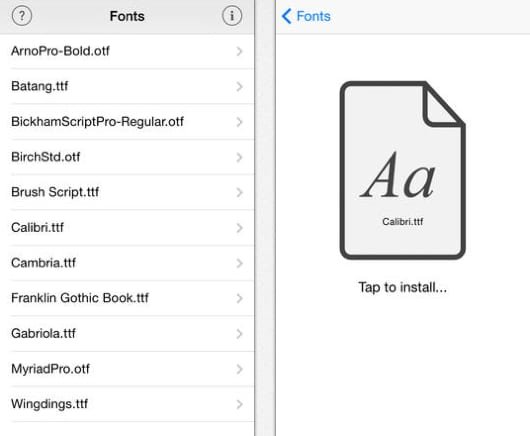Return to the blue Fonts link

(x=313, y=16)
